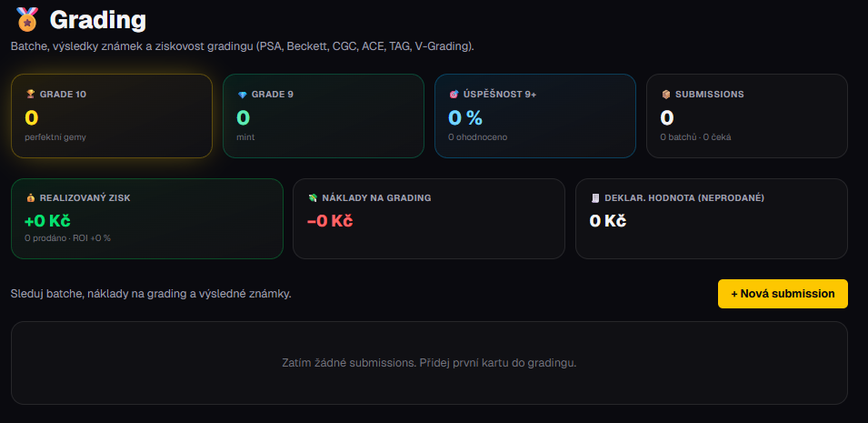
Task: Open the Grade 10 perfektní gemy card
Action: pyautogui.click(x=112, y=116)
